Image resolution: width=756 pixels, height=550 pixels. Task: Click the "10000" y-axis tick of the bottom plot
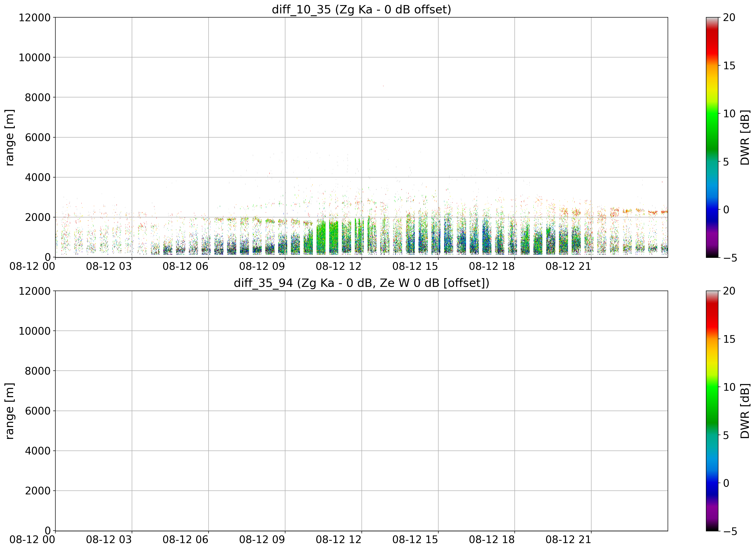coord(34,331)
